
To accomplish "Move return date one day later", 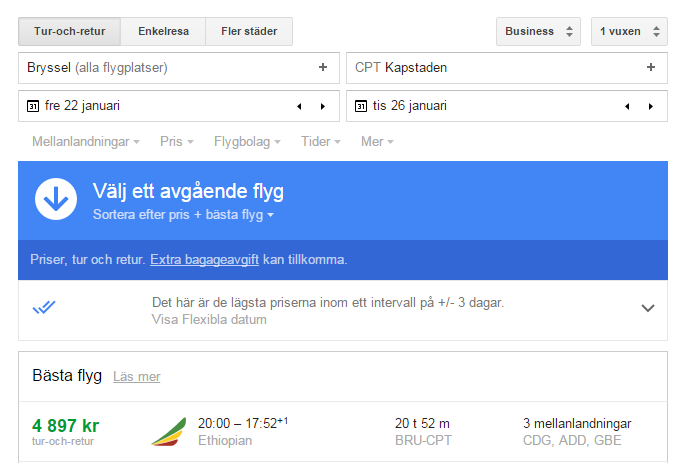I will click(650, 106).
